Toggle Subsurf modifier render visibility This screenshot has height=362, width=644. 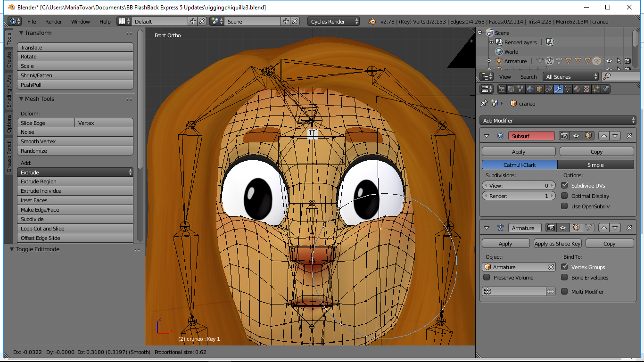point(564,136)
